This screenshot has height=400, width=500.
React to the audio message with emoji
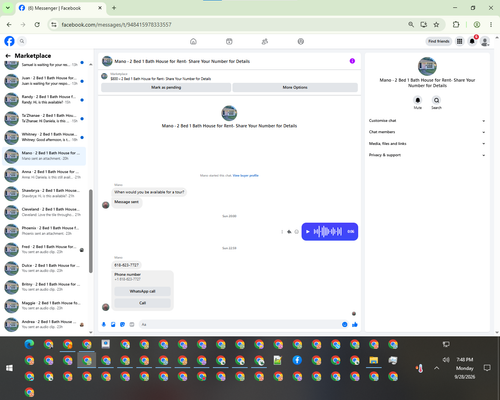[296, 232]
